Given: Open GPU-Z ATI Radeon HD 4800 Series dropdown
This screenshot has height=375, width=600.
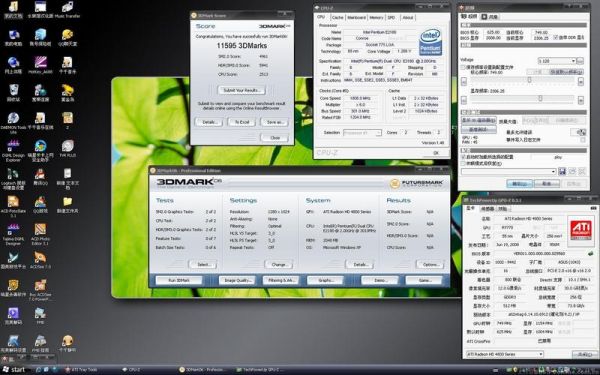Looking at the screenshot, I should tap(505, 354).
